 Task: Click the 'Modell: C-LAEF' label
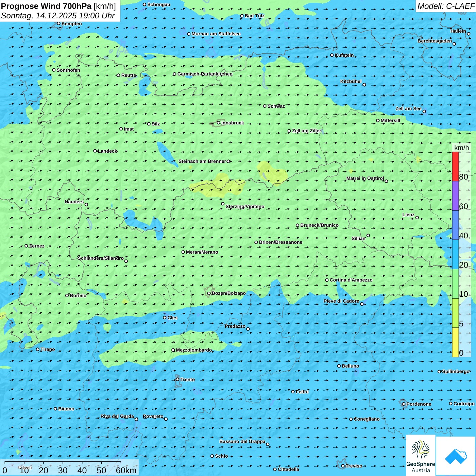pos(445,6)
